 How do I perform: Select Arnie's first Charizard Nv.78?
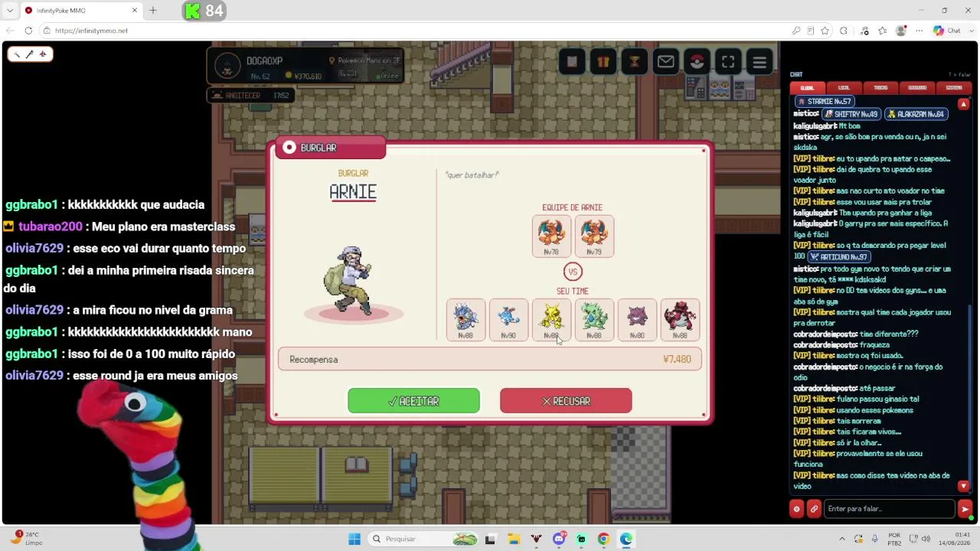(x=551, y=236)
